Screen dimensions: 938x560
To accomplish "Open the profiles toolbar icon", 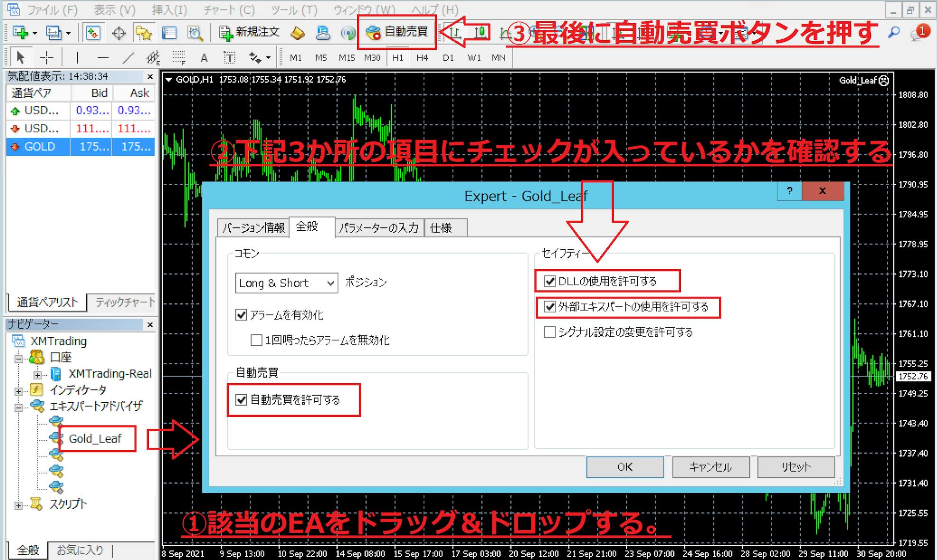I will [53, 33].
